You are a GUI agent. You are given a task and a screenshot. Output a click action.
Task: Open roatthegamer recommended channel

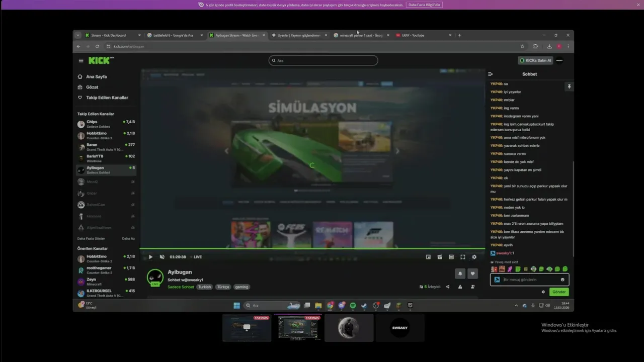[x=106, y=270]
